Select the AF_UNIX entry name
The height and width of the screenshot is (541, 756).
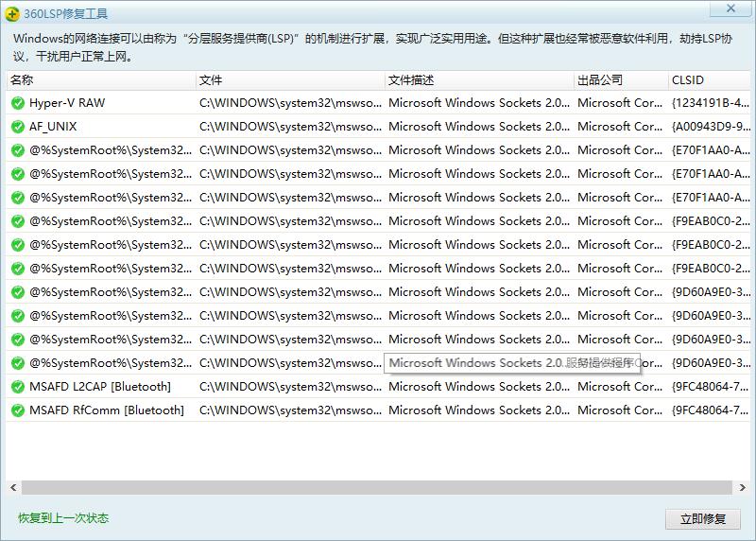pyautogui.click(x=53, y=127)
